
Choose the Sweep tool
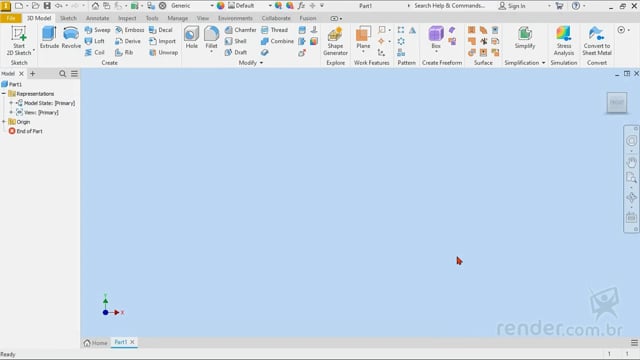point(97,30)
